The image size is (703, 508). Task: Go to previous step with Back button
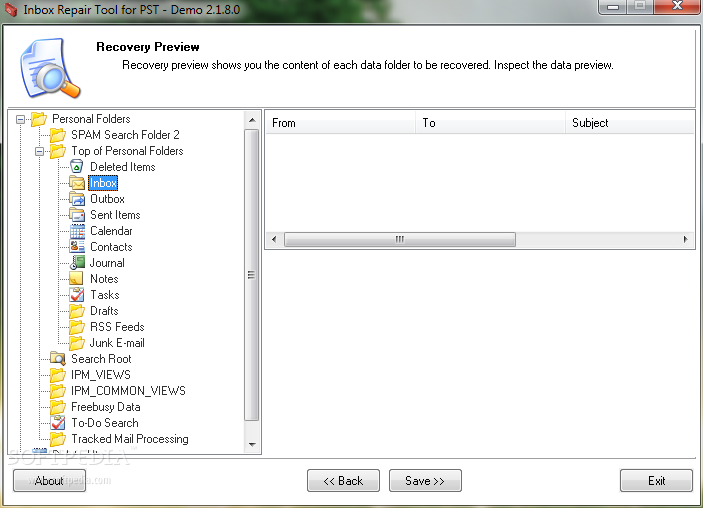pyautogui.click(x=343, y=481)
